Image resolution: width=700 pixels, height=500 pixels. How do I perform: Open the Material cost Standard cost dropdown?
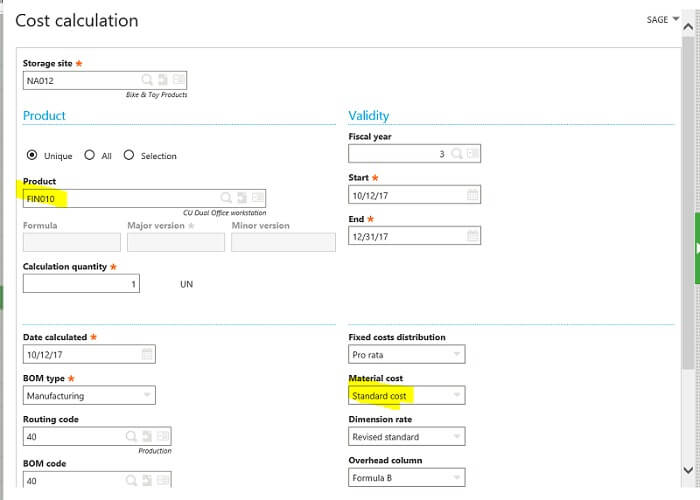[407, 396]
